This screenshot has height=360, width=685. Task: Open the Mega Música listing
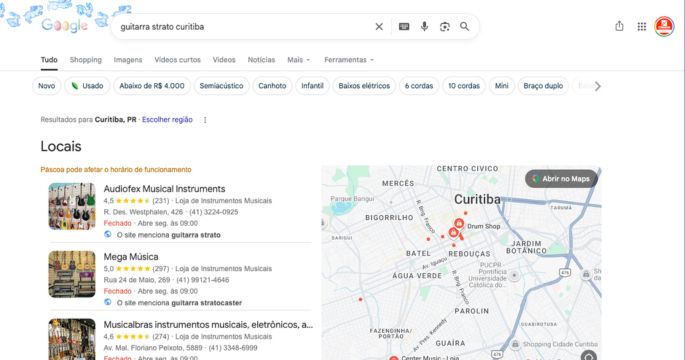point(131,257)
